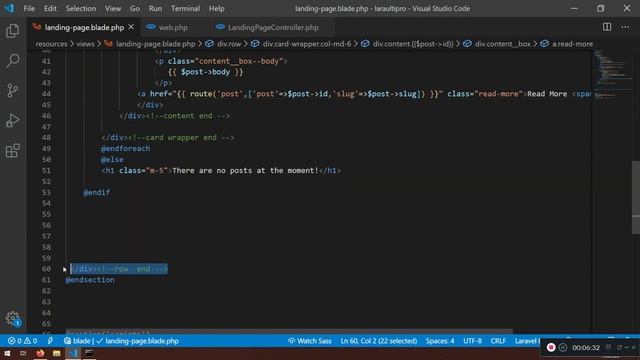
Task: Open the Edit menu
Action: (50, 8)
